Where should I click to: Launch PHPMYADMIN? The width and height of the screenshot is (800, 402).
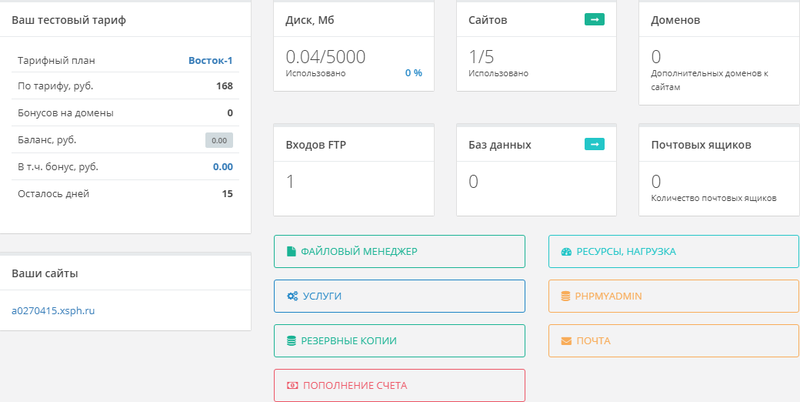pyautogui.click(x=673, y=296)
